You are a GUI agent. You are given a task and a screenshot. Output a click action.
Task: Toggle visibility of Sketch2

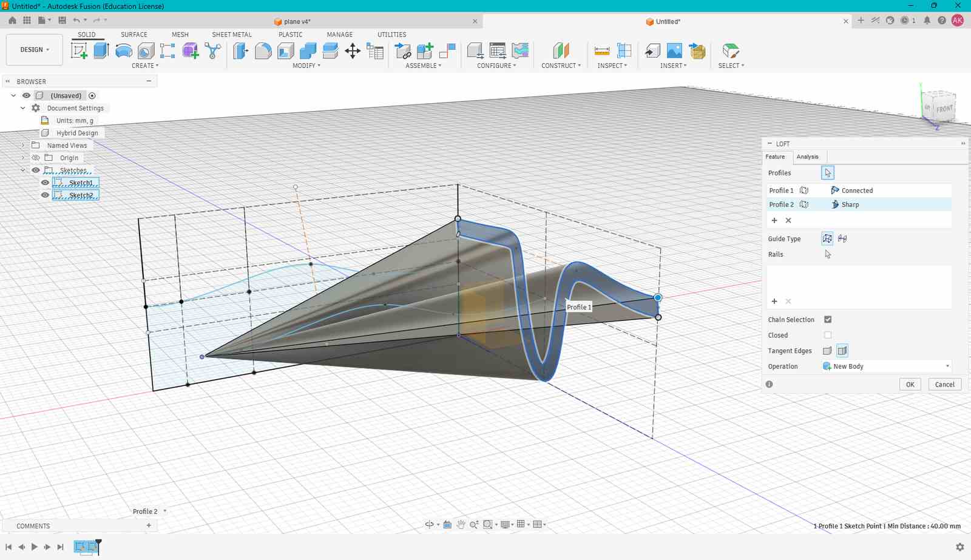[x=45, y=195]
